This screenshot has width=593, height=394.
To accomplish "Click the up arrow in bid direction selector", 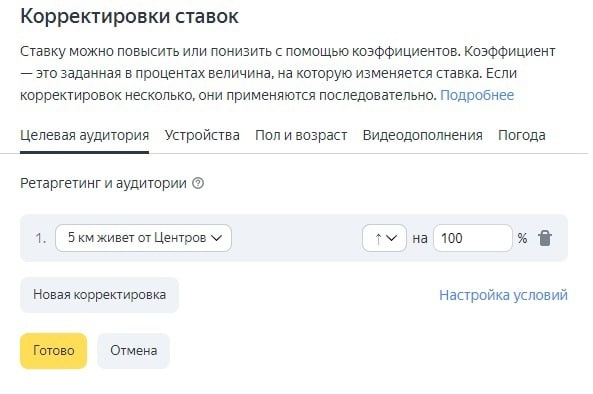I will [378, 238].
